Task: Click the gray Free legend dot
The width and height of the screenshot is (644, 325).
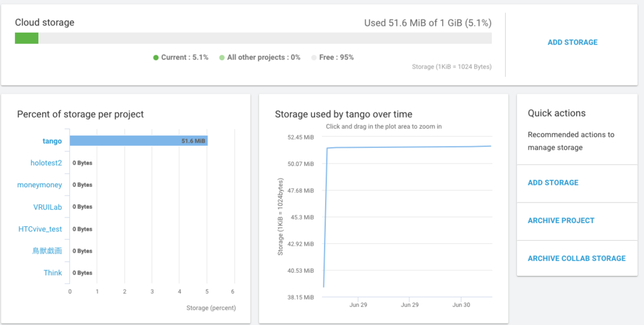Action: click(x=314, y=58)
